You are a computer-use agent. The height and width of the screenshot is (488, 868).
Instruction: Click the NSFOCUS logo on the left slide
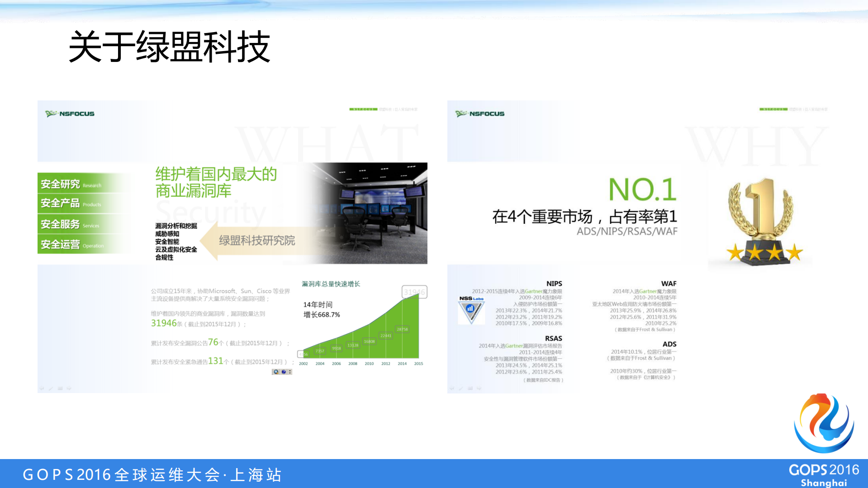(69, 114)
